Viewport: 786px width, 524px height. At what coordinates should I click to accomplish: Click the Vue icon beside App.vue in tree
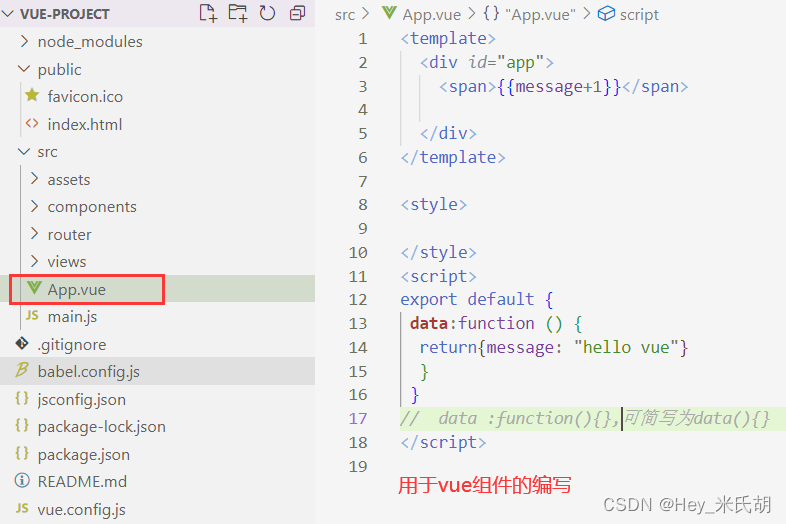[34, 288]
